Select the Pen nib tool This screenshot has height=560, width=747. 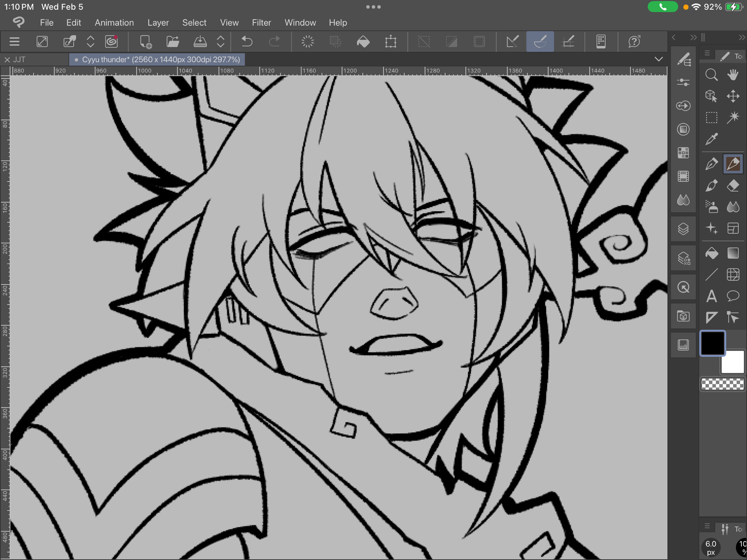pyautogui.click(x=712, y=164)
